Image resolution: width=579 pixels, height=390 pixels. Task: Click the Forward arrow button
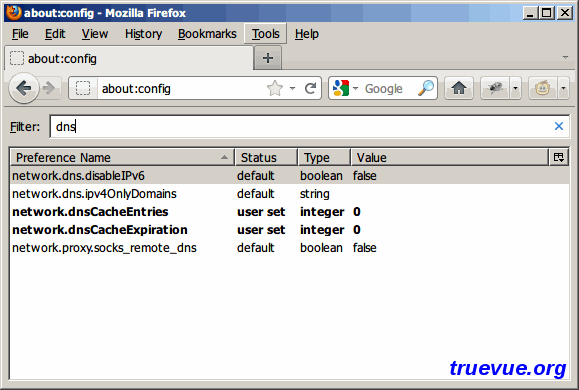pyautogui.click(x=49, y=88)
